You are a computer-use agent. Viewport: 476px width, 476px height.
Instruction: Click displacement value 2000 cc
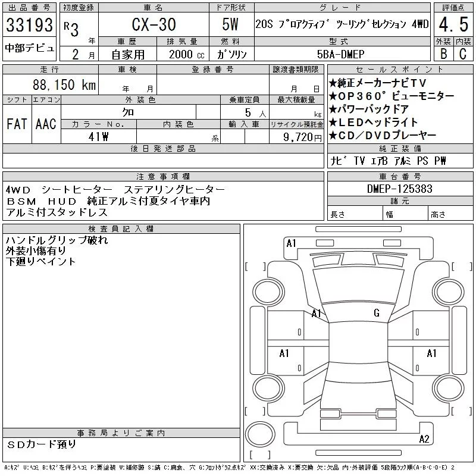[186, 55]
